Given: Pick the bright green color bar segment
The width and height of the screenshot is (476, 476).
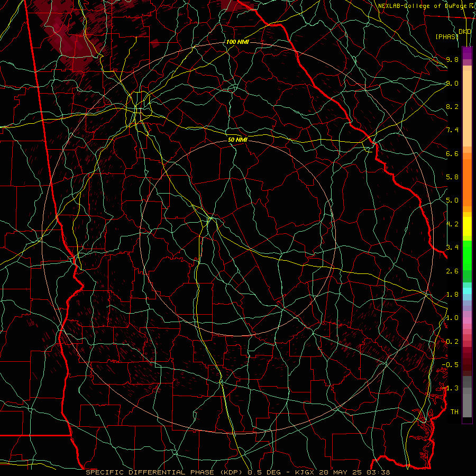Looking at the screenshot, I should 467,255.
